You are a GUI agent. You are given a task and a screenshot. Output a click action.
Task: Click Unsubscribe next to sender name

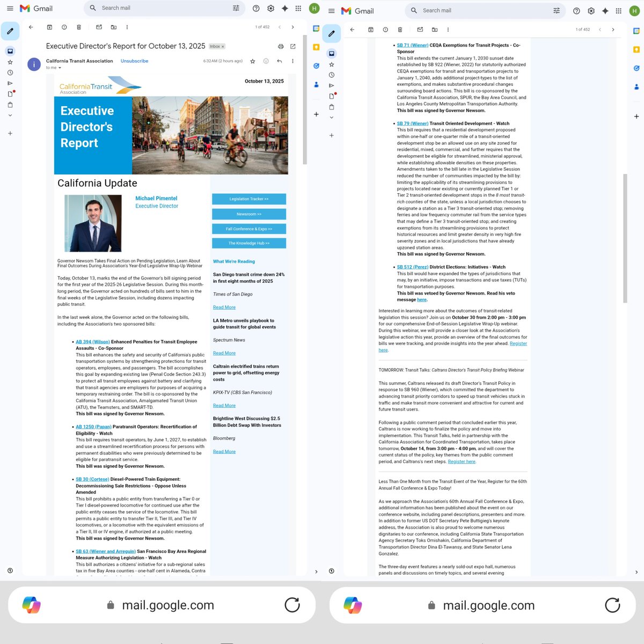(x=134, y=61)
